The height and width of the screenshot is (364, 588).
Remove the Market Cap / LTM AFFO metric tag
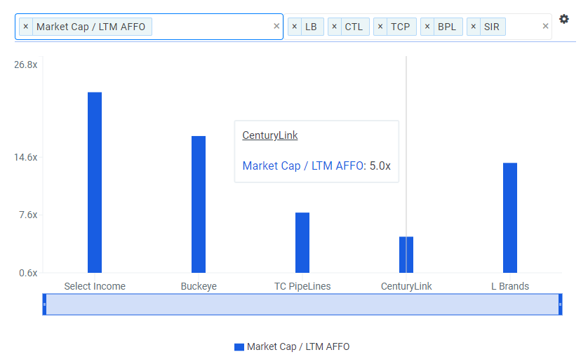tap(26, 27)
